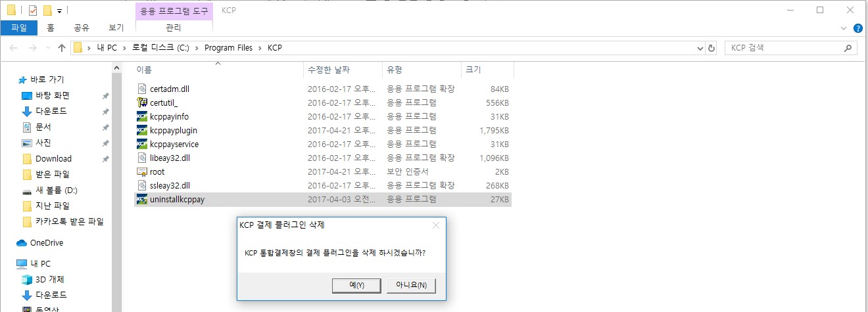Open pinned 다운로드 under 바로 가기
Viewport: 868px width, 312px height.
(51, 111)
